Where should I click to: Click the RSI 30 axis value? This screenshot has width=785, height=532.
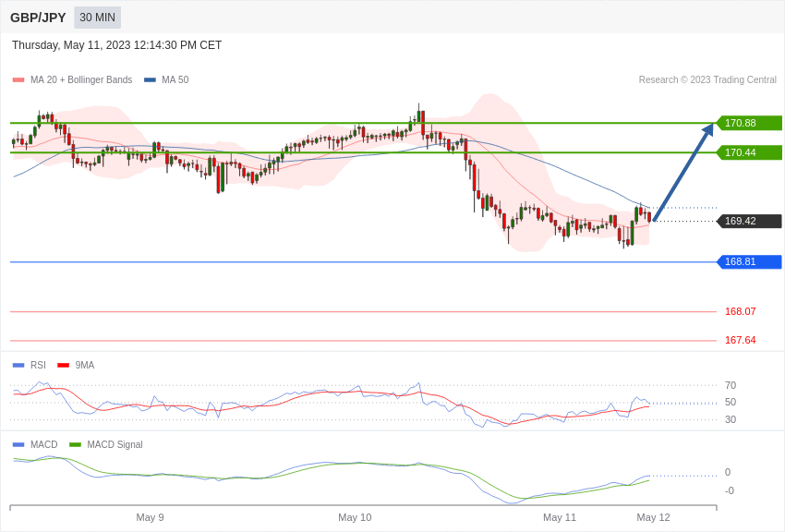pyautogui.click(x=731, y=419)
